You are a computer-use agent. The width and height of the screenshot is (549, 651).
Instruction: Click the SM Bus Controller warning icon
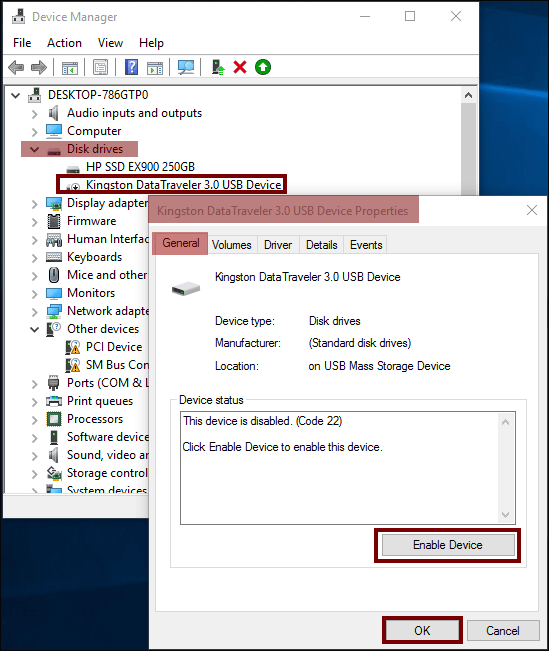click(73, 365)
